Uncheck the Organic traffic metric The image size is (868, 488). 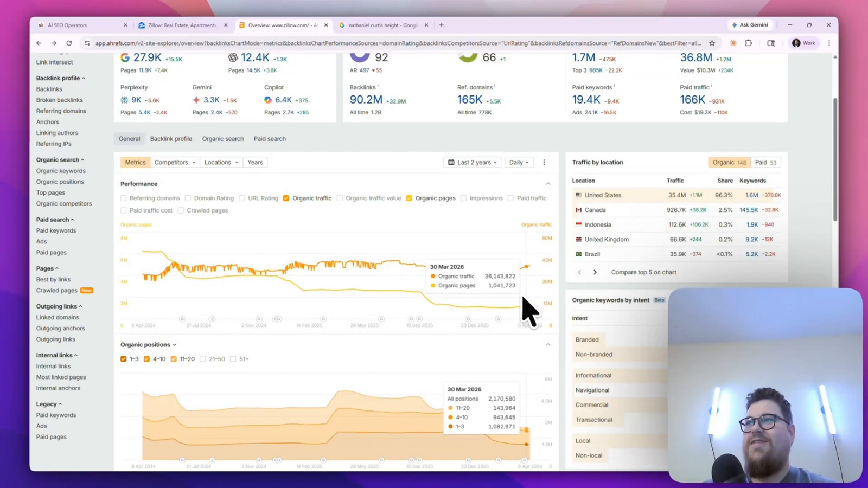click(286, 198)
